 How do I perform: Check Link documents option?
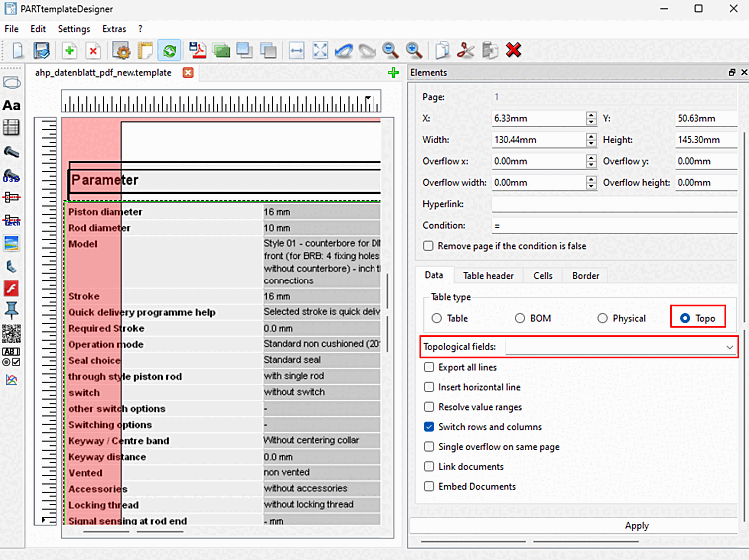(429, 466)
